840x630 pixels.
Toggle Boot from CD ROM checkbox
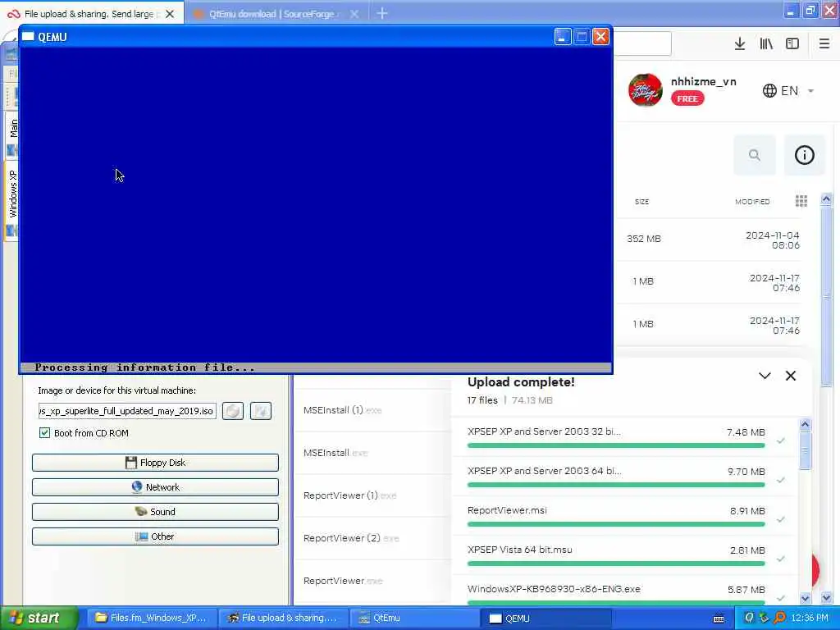(44, 433)
